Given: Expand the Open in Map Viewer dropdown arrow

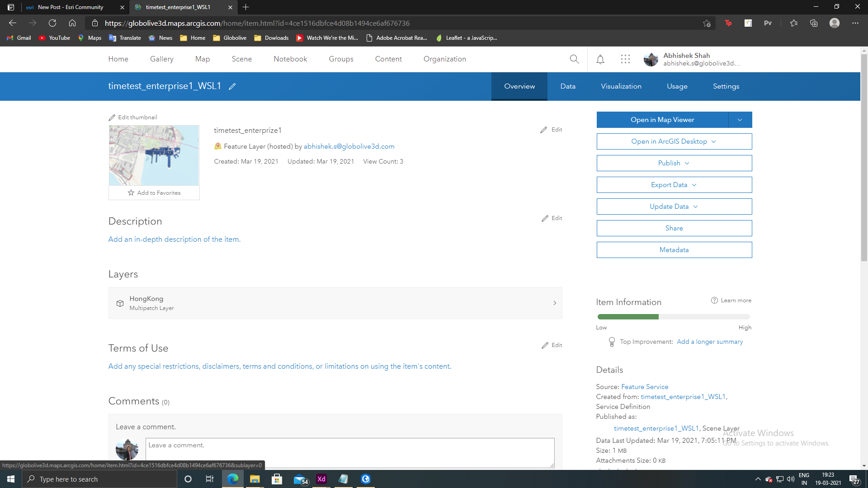Looking at the screenshot, I should [x=740, y=120].
